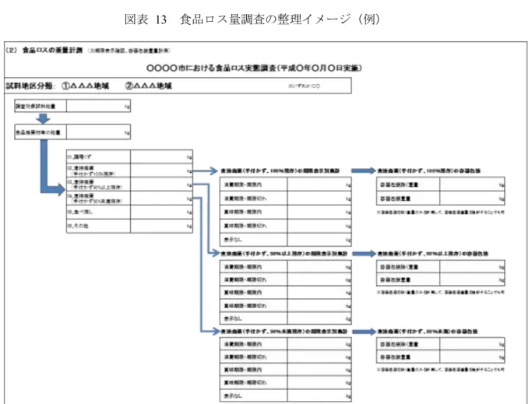Click 消費期限-期限内 in the 50%以上残存 table

253,267
